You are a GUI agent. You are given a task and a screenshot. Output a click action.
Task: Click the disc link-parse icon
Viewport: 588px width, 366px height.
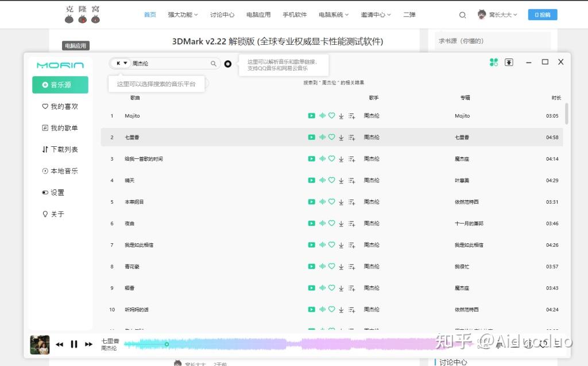click(227, 64)
